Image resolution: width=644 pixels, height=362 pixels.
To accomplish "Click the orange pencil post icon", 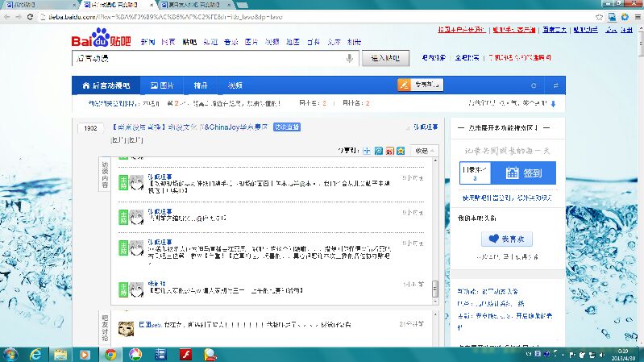I will click(404, 85).
